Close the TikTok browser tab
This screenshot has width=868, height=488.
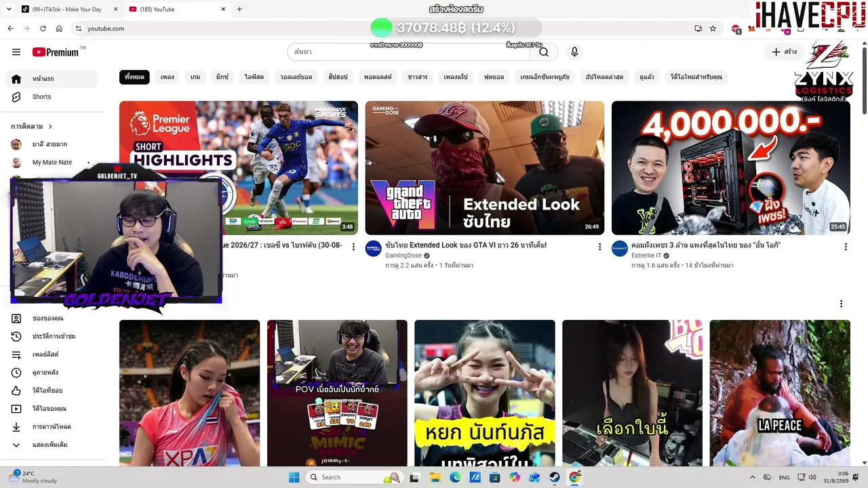pos(115,9)
